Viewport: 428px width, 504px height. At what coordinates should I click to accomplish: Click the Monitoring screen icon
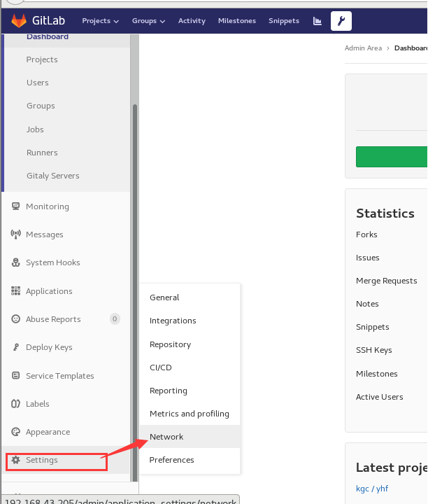(x=15, y=206)
